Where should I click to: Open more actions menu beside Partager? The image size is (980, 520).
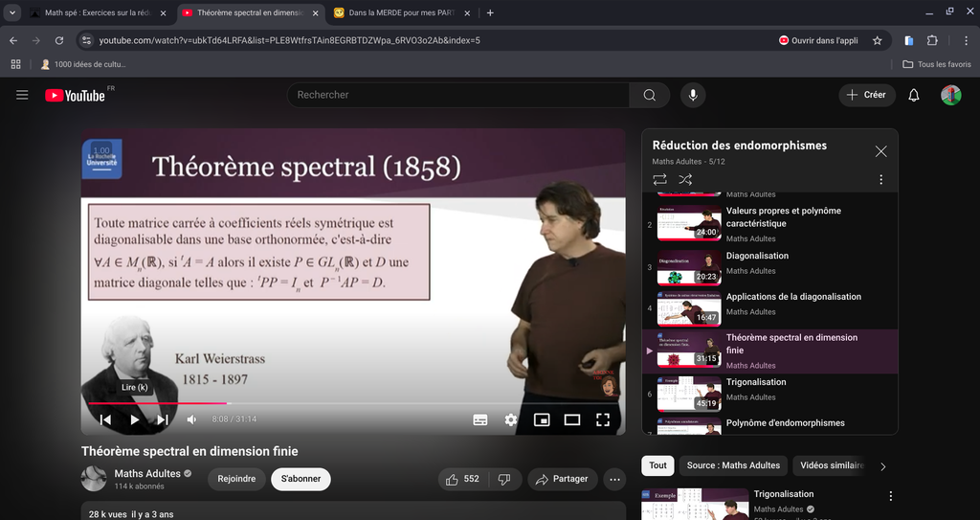coord(614,479)
